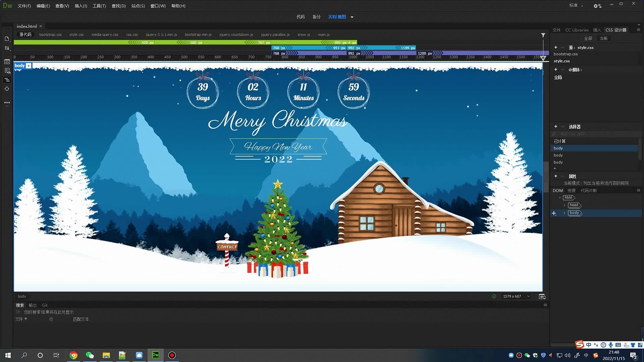Switch to 拆分 split view
Viewport: 644px width, 362px height.
tap(316, 17)
